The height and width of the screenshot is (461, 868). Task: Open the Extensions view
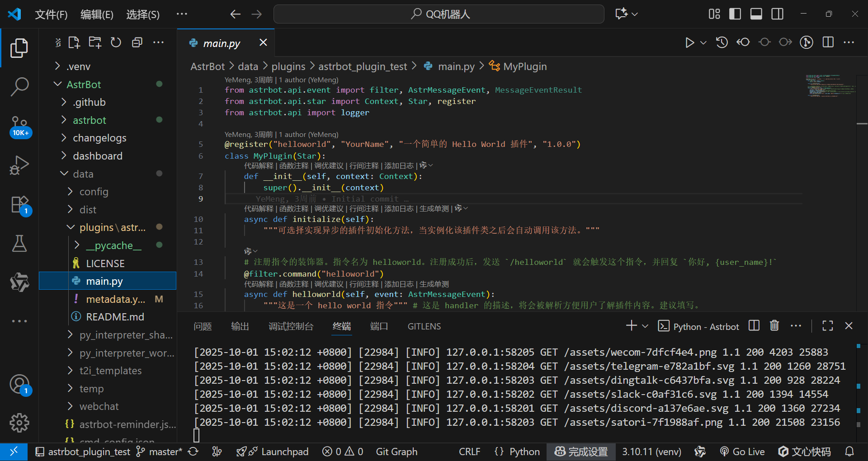tap(19, 204)
